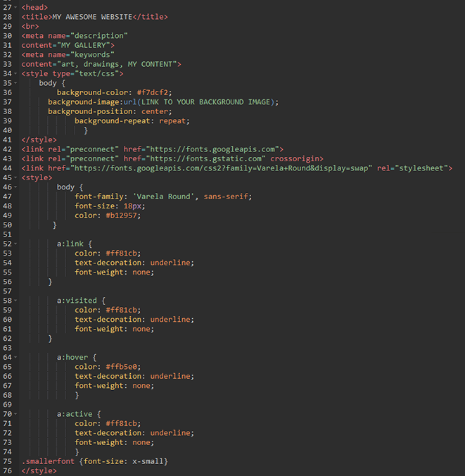Click the name="keywords" attribute
The width and height of the screenshot is (465, 476).
click(x=81, y=55)
